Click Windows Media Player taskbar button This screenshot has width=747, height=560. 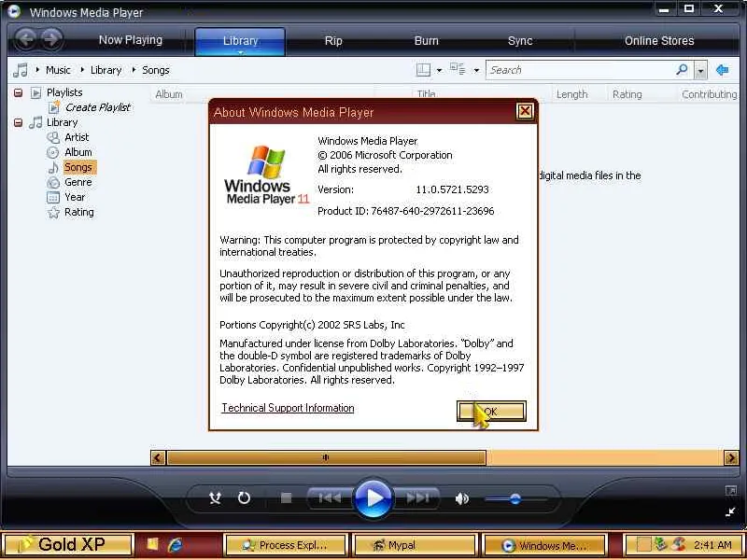(544, 545)
